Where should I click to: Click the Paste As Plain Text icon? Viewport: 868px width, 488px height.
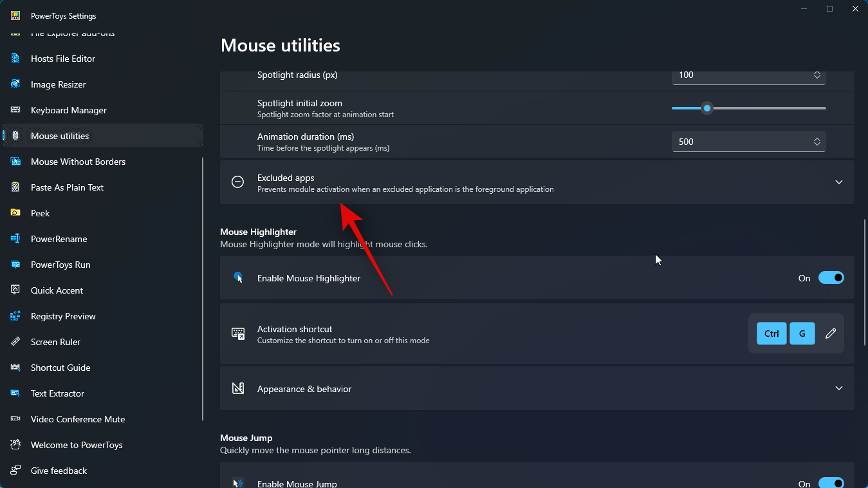pos(15,187)
